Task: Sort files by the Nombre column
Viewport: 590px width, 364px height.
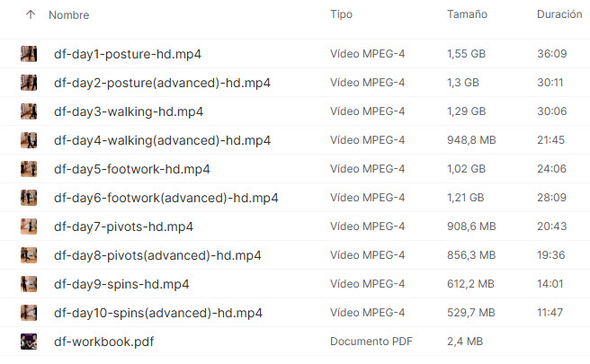Action: [x=68, y=15]
